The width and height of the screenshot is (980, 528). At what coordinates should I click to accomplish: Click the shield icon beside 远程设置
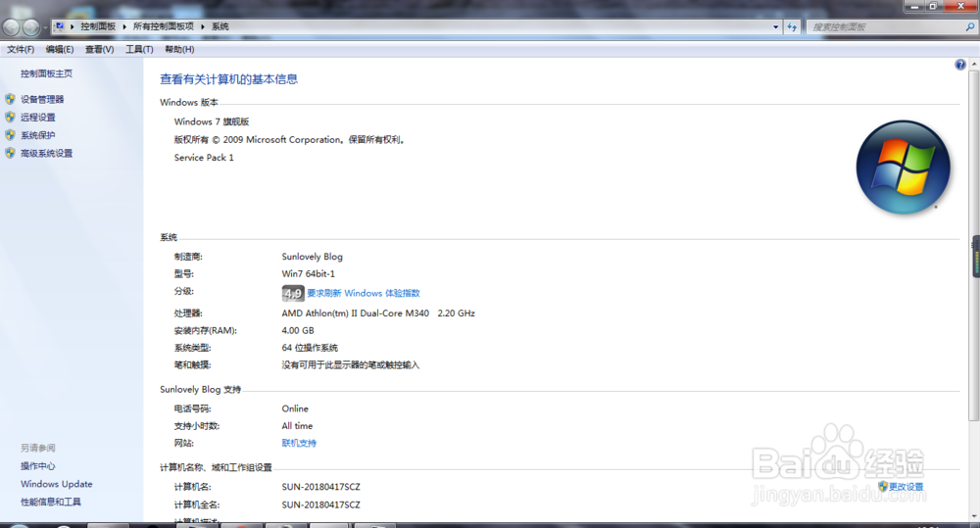[10, 117]
